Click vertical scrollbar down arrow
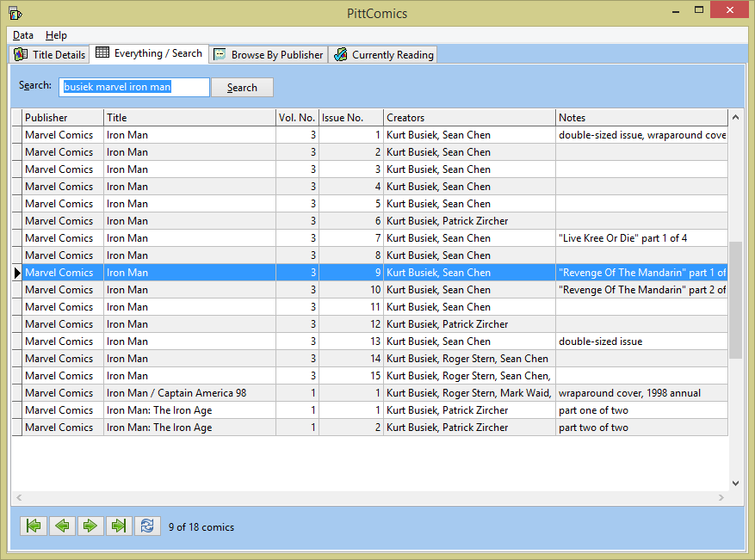This screenshot has width=755, height=560. (735, 483)
